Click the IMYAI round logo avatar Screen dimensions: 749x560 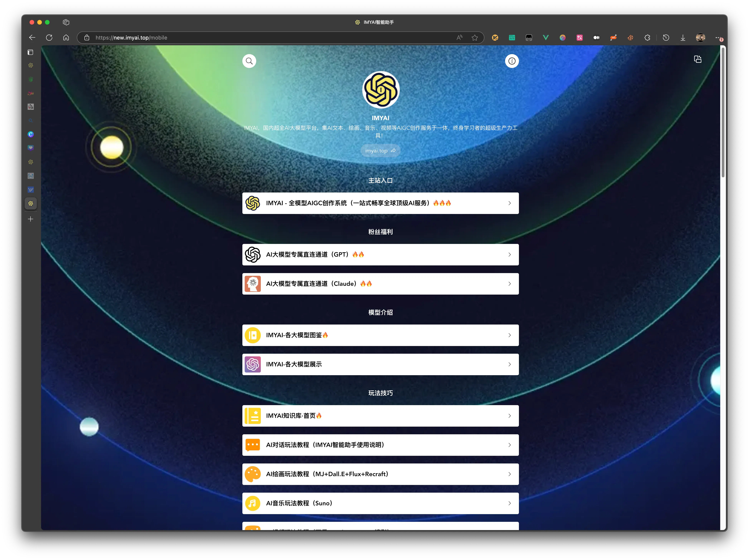(381, 90)
